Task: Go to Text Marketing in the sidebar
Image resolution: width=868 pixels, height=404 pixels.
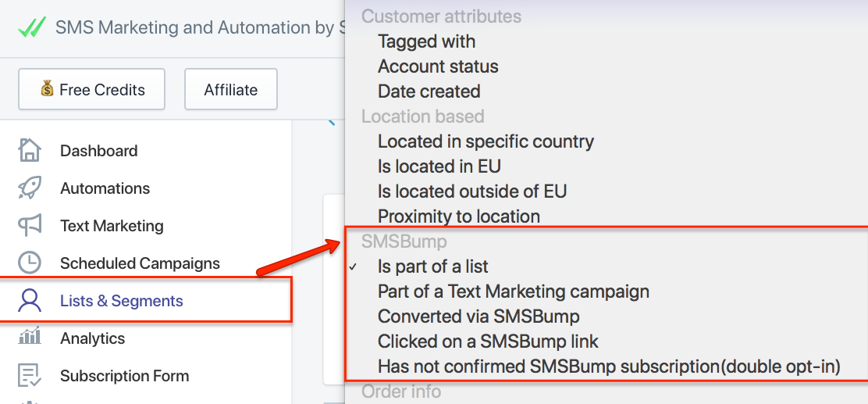Action: (x=112, y=226)
